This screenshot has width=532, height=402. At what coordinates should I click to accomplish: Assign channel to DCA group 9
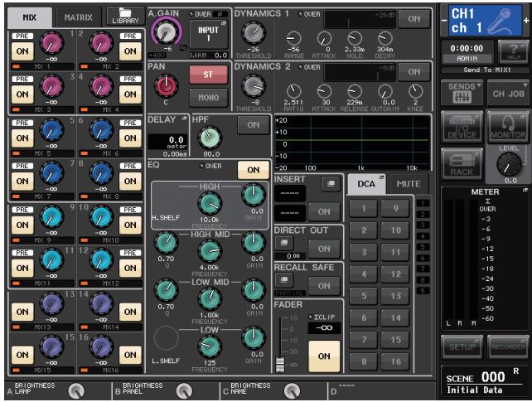pos(395,208)
